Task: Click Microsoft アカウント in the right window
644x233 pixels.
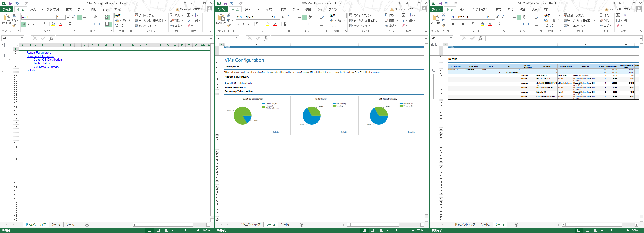Action: 621,9
